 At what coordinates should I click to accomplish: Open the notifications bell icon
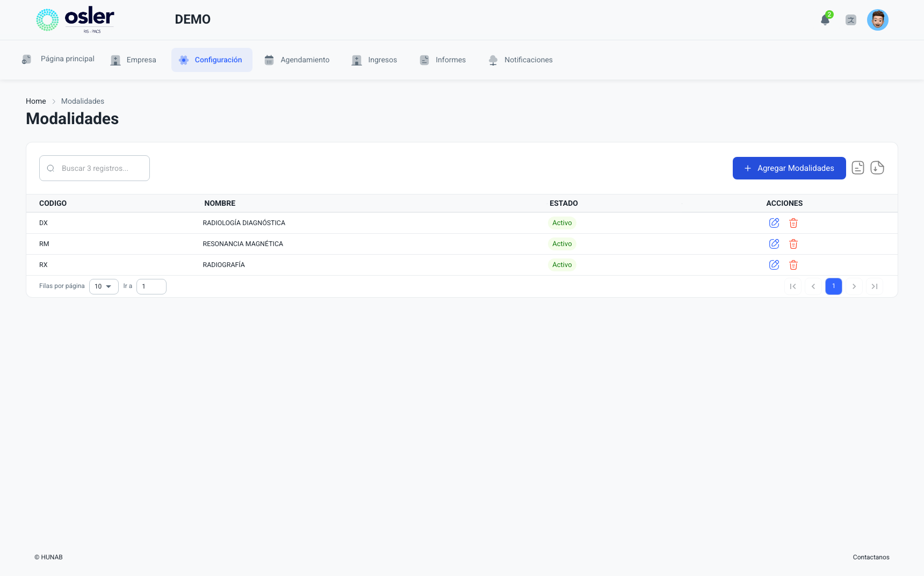click(825, 20)
